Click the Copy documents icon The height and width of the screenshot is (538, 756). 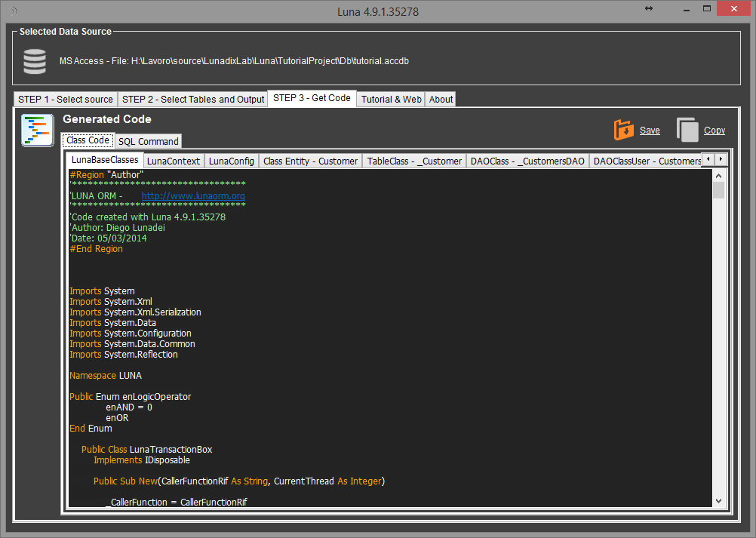687,130
